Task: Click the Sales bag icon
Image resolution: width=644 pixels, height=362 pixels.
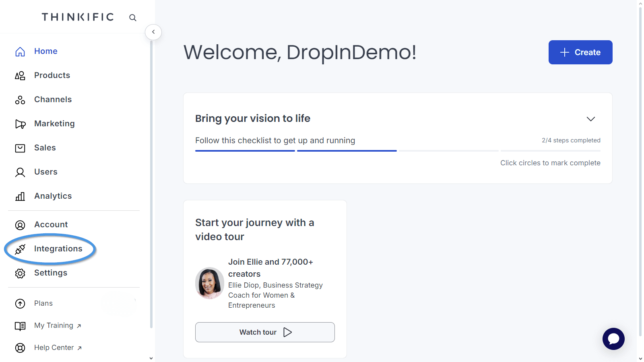Action: (x=20, y=148)
